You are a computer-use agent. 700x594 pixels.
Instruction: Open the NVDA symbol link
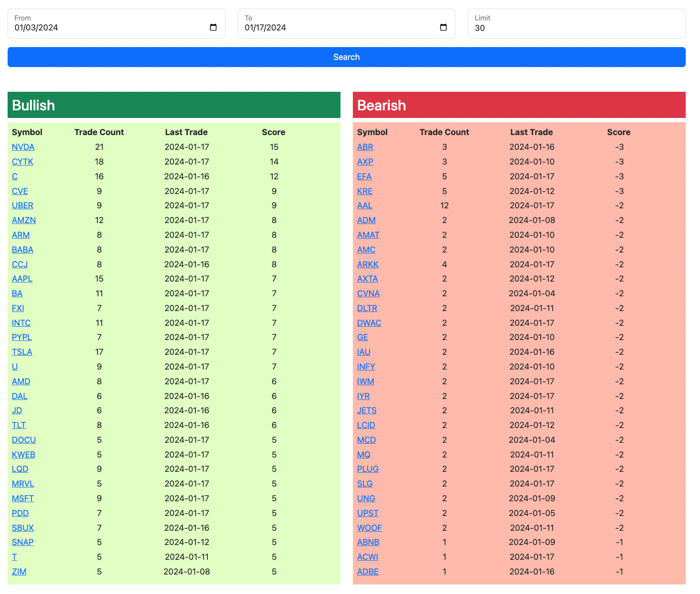coord(23,147)
